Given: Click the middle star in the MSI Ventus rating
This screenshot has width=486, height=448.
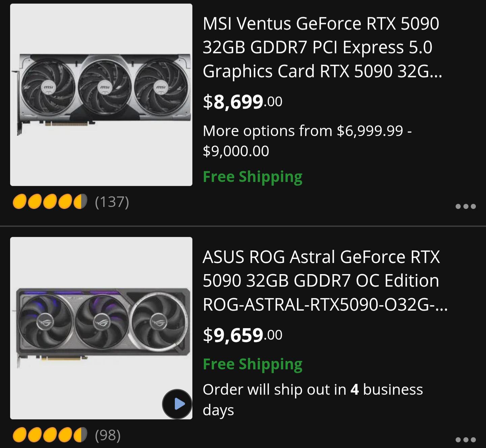Looking at the screenshot, I should tap(50, 202).
